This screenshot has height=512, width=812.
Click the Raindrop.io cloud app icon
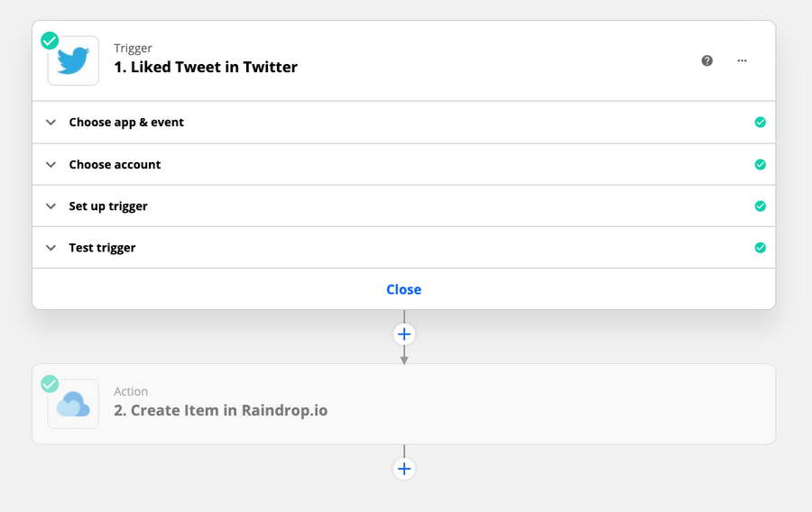pyautogui.click(x=73, y=404)
